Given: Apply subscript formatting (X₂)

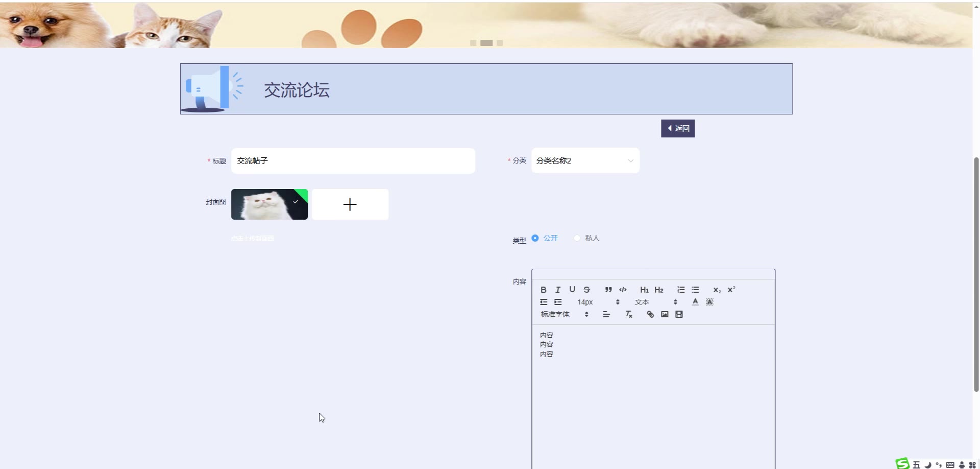Looking at the screenshot, I should tap(717, 290).
